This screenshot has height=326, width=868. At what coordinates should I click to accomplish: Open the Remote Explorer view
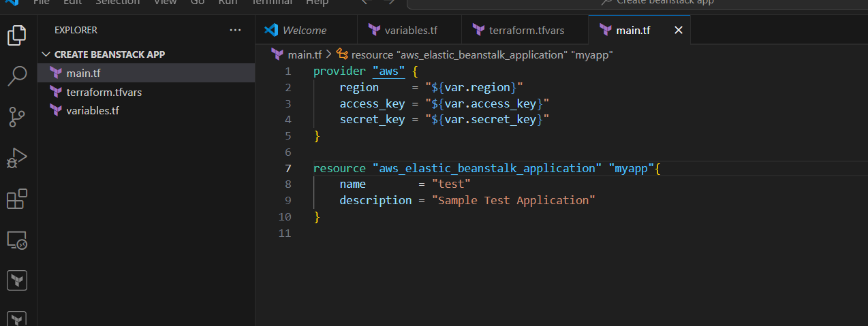[17, 240]
